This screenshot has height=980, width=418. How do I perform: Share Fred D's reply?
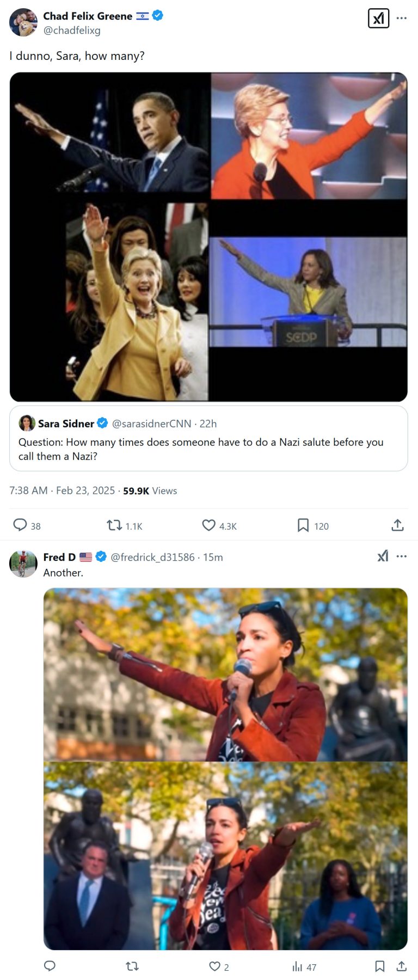[x=402, y=966]
